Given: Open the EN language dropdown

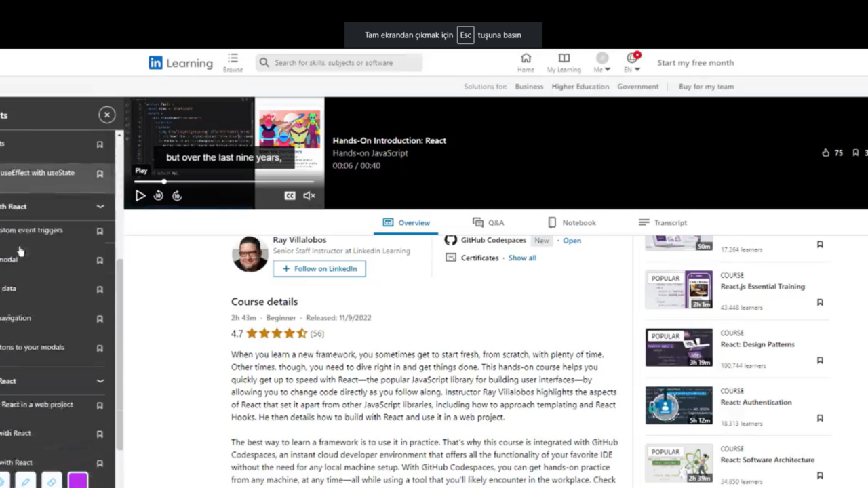Looking at the screenshot, I should (632, 62).
